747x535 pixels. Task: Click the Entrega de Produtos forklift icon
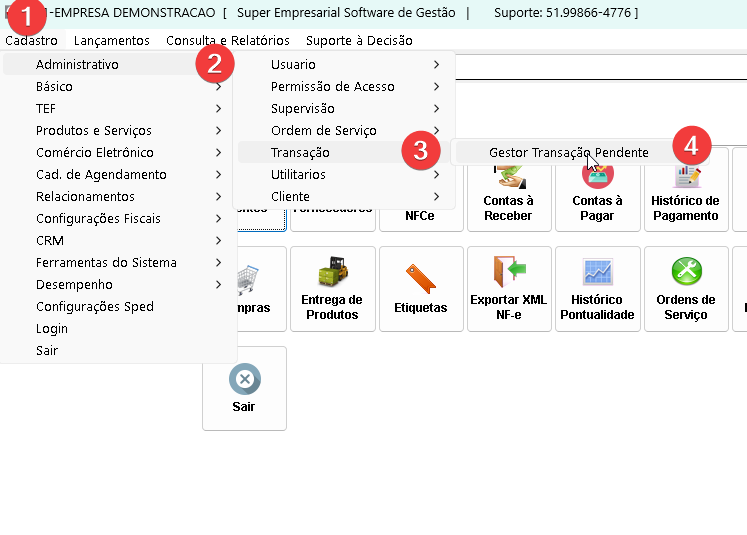tap(333, 272)
